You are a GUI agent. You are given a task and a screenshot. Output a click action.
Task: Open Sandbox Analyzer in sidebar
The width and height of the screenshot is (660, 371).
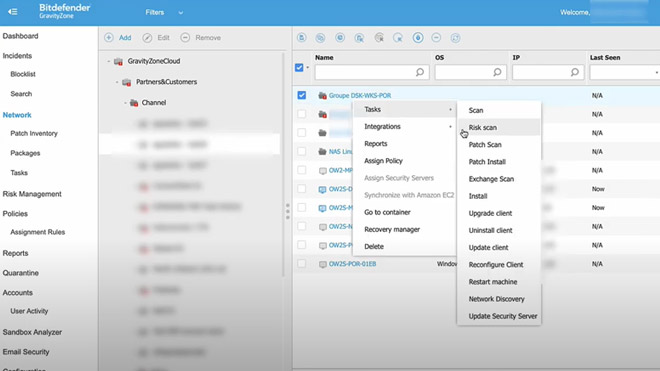[32, 332]
